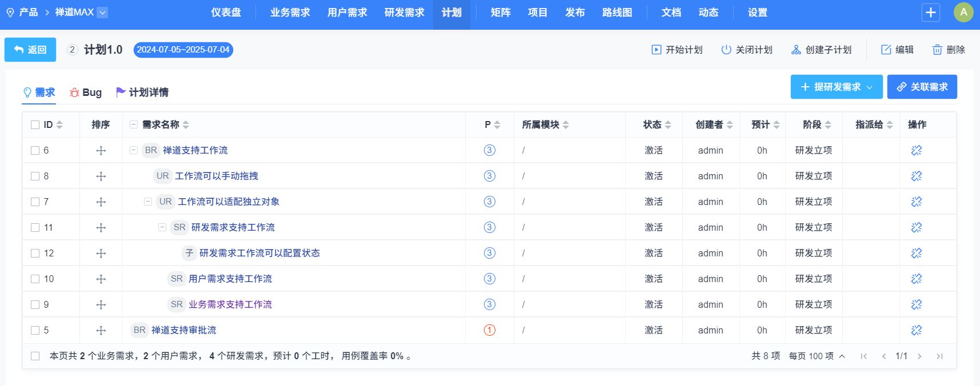980x386 pixels.
Task: Switch to the Bug tab
Action: pos(86,93)
